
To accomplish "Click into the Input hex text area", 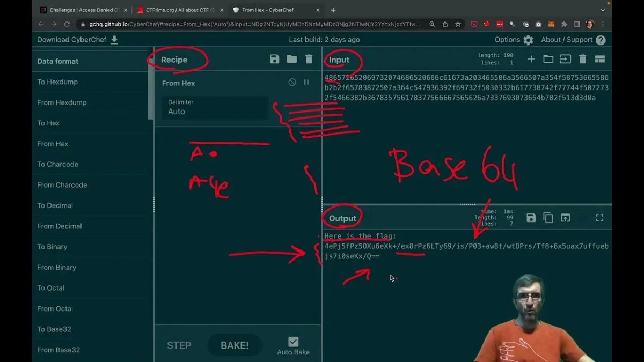I will [x=466, y=136].
